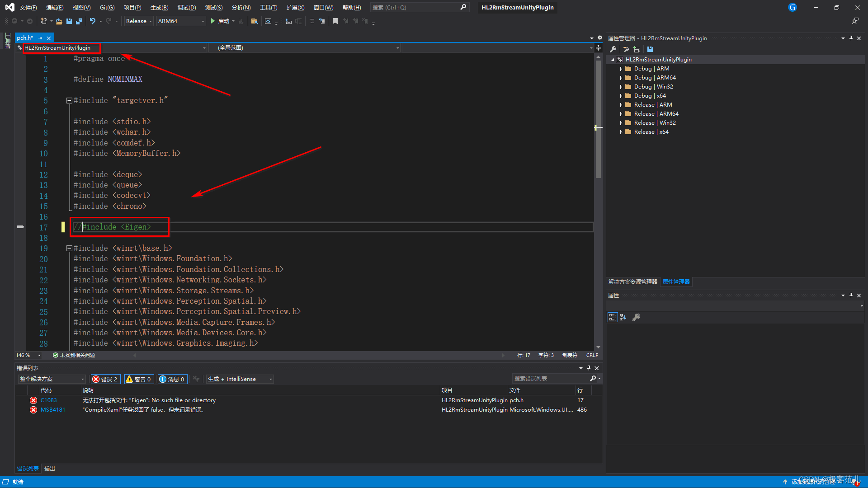Click the Open File folder icon

[x=59, y=21]
